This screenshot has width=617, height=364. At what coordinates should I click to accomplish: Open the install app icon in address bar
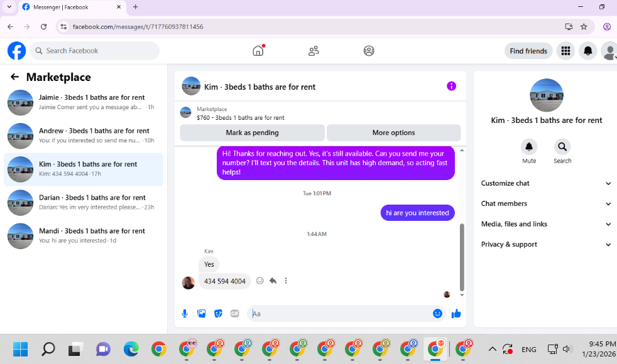pos(569,27)
